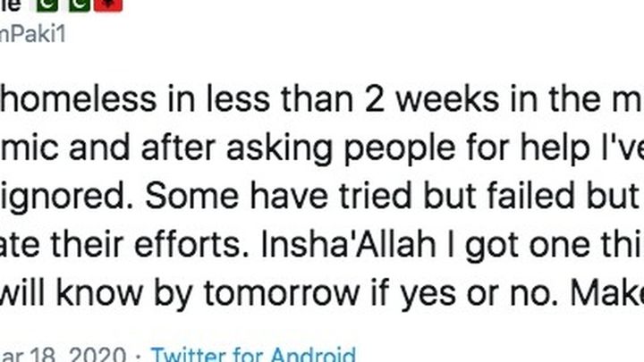Click the word pandemic fragment mic and
Viewport: 644px width, 362px height.
(65, 147)
